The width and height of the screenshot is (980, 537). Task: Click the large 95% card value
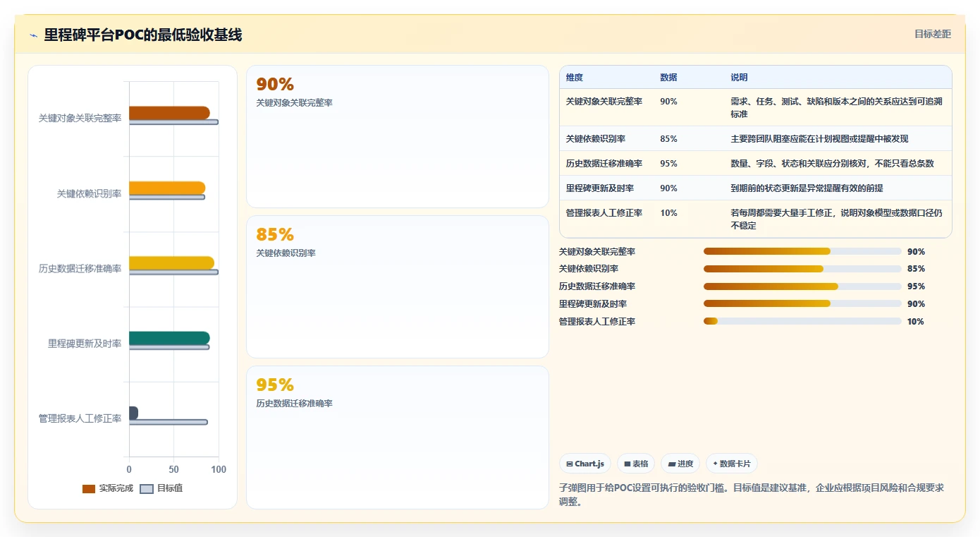pos(275,385)
